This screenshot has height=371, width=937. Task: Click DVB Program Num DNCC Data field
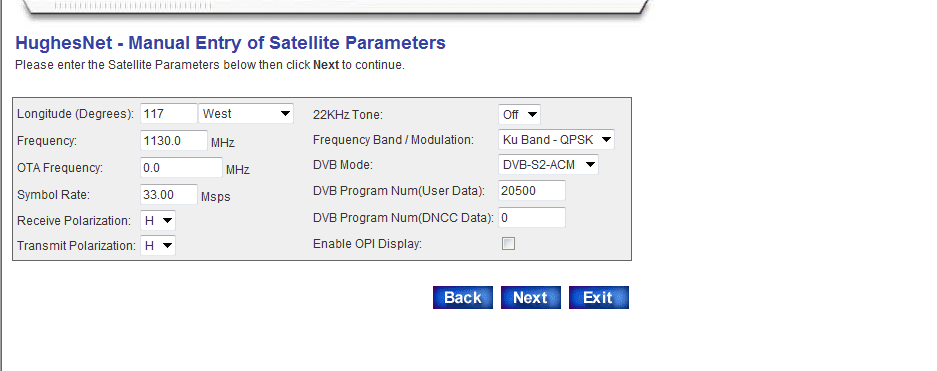[532, 217]
